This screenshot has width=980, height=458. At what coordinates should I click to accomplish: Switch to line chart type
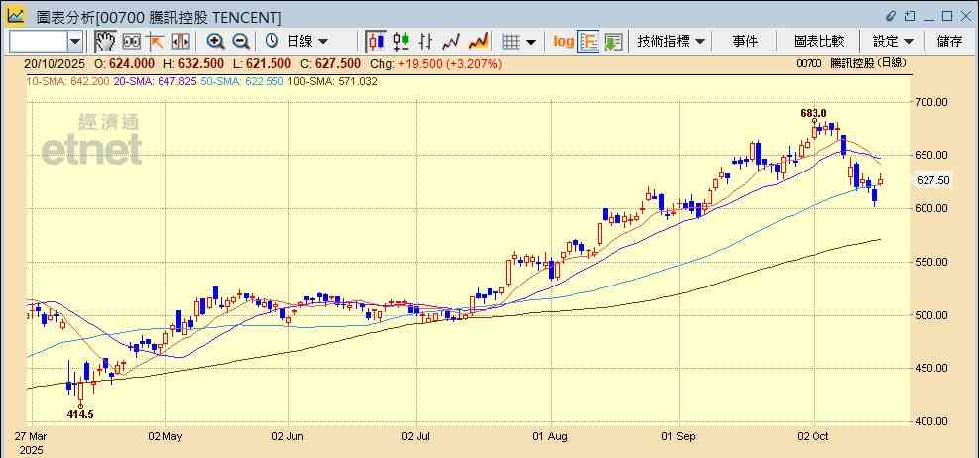pos(452,41)
